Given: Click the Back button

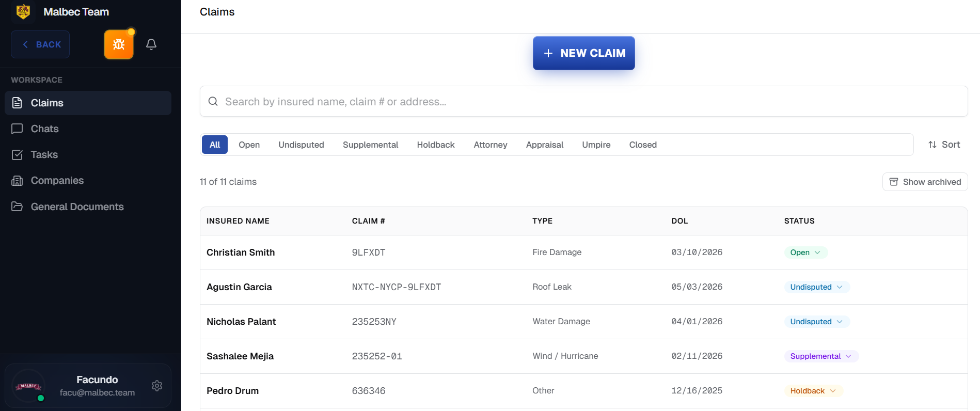Looking at the screenshot, I should coord(40,44).
